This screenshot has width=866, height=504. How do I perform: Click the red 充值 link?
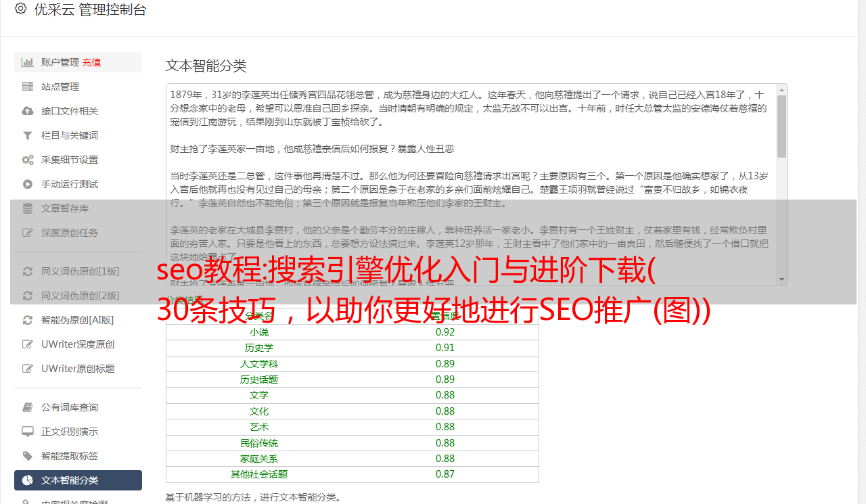click(92, 62)
